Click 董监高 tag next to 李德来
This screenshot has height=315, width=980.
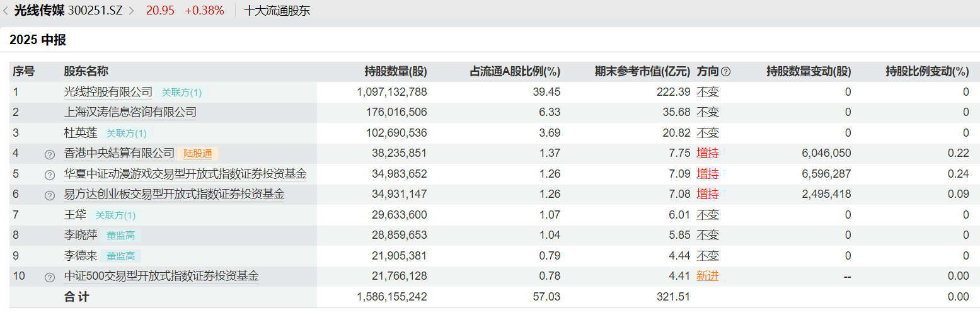point(120,256)
